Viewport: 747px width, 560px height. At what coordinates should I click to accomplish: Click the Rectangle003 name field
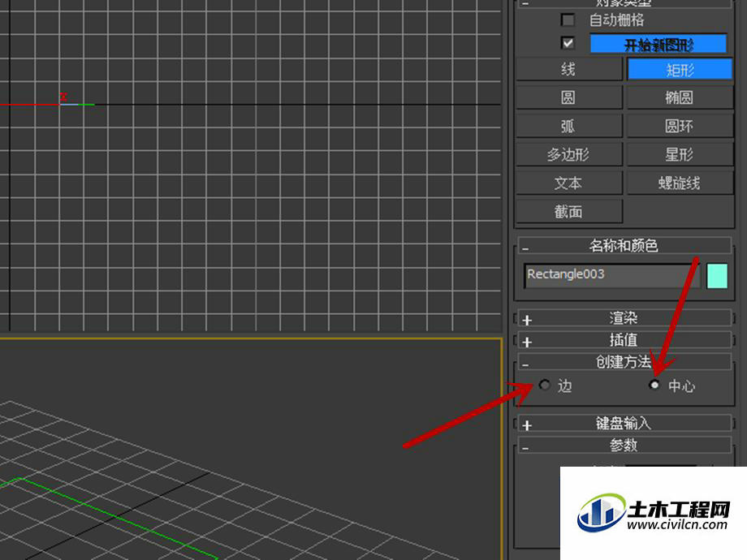pos(611,276)
